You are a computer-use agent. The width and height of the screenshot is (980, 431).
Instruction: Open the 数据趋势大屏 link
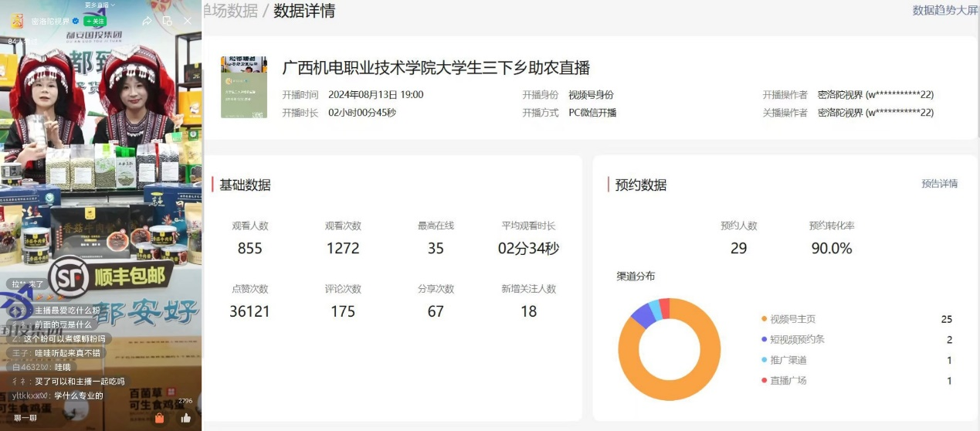945,10
